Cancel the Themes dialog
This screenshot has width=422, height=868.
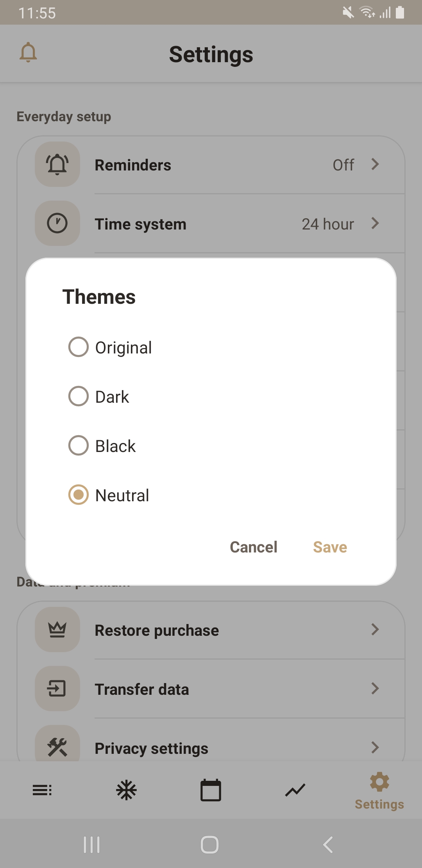tap(254, 547)
